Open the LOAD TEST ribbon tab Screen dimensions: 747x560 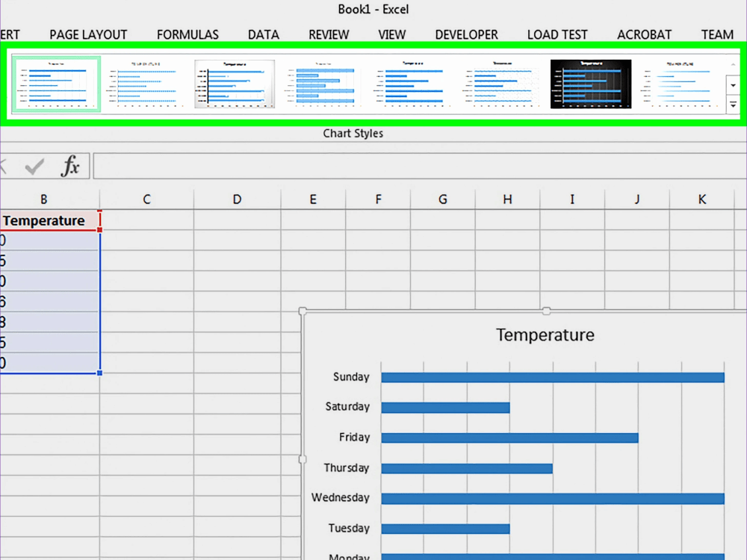tap(557, 35)
